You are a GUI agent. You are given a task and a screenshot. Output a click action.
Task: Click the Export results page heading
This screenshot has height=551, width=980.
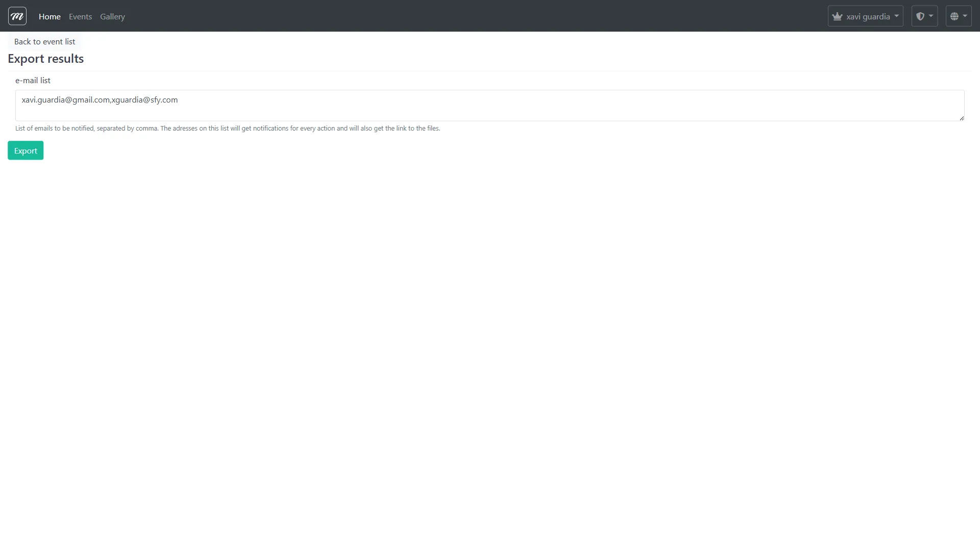point(45,58)
